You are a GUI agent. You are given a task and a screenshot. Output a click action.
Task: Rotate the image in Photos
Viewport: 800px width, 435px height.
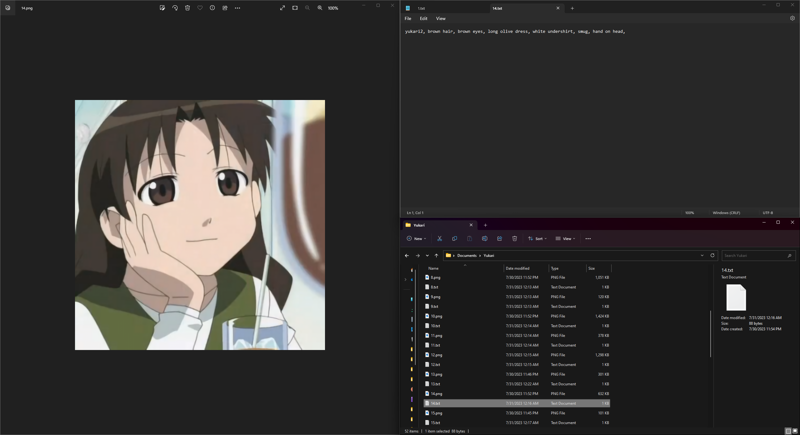[x=175, y=8]
